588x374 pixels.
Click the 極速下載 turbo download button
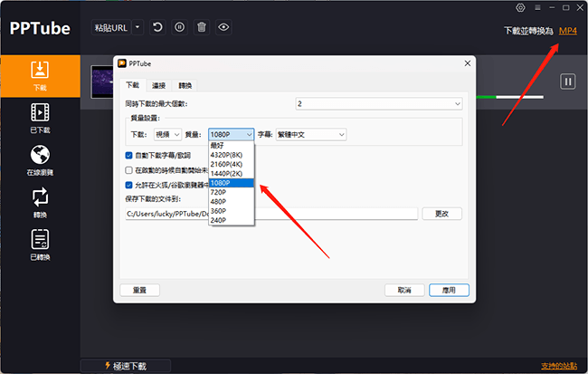point(126,366)
